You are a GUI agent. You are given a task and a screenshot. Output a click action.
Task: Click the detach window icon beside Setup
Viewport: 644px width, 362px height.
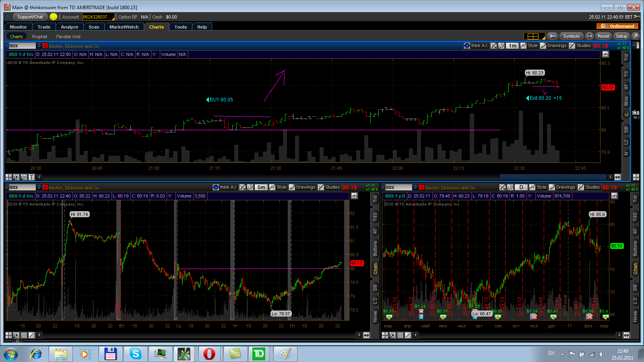pyautogui.click(x=636, y=36)
